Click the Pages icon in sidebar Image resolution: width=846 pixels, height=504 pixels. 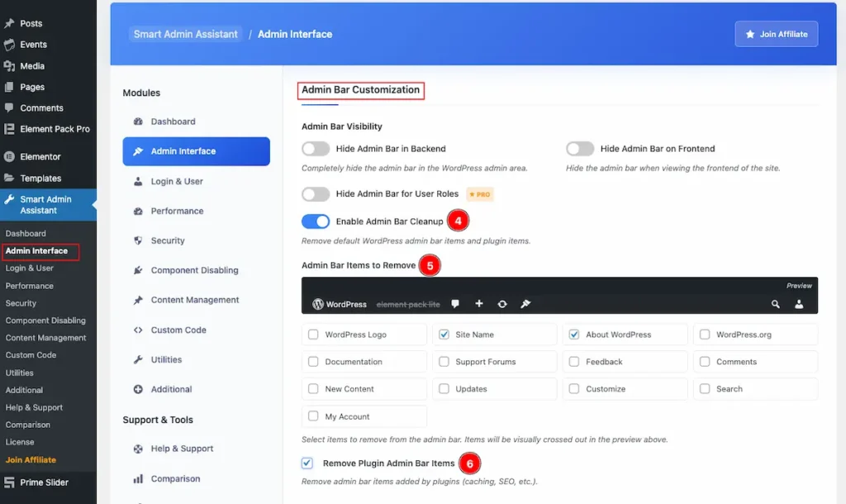coord(9,87)
